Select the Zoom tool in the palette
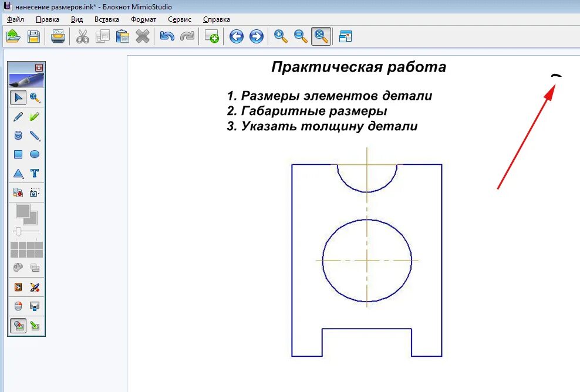580x392 pixels. pos(35,97)
